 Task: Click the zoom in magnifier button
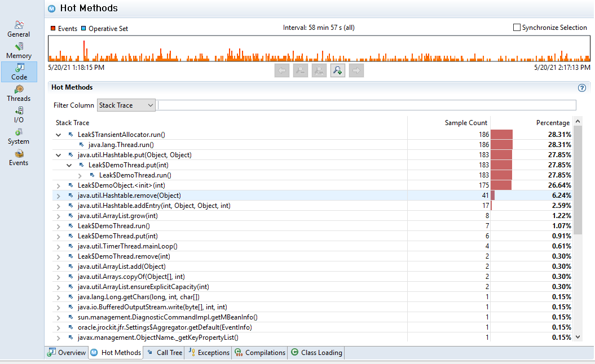click(338, 70)
